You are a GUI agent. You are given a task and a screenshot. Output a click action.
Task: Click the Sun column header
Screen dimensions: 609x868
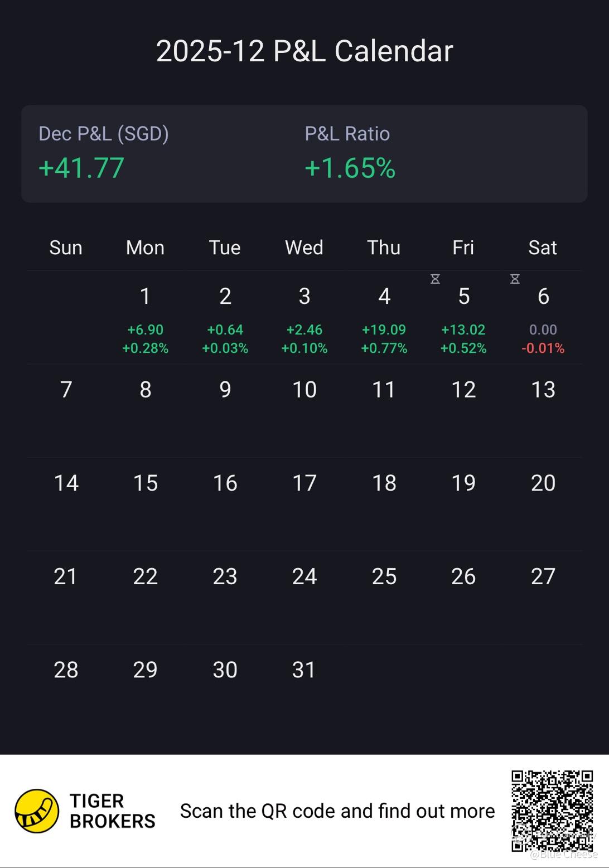pos(66,248)
